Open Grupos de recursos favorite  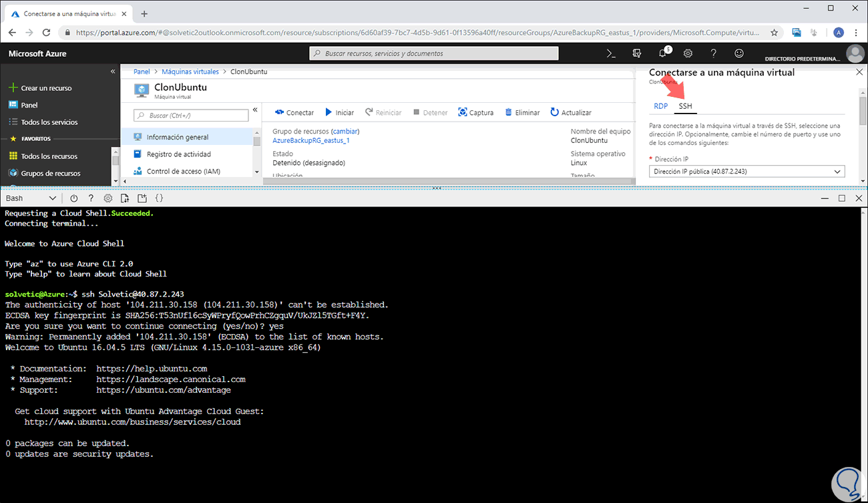45,173
